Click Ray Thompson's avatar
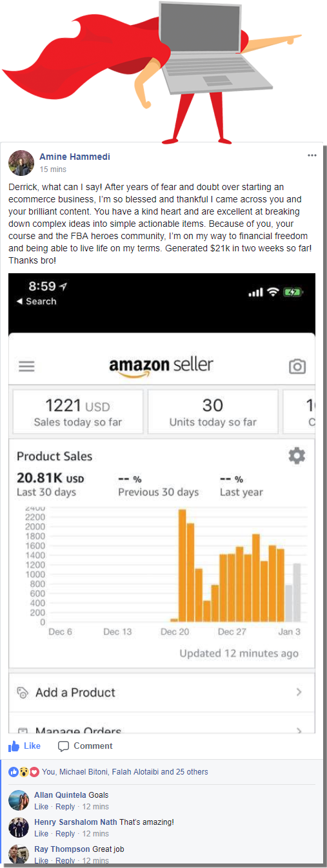This screenshot has width=327, height=868. pyautogui.click(x=19, y=854)
